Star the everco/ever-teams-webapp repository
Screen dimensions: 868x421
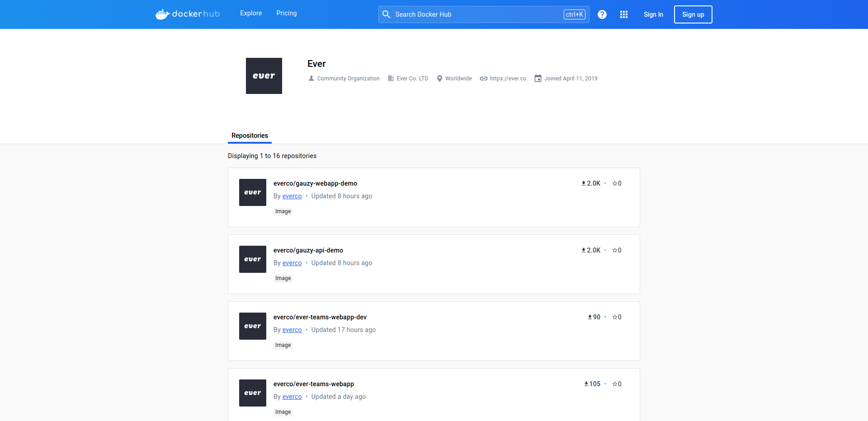click(x=616, y=384)
